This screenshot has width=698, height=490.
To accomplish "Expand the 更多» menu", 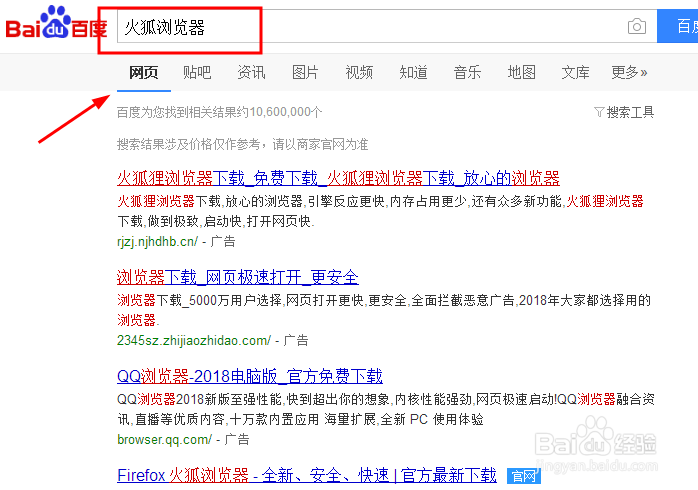I will point(629,72).
